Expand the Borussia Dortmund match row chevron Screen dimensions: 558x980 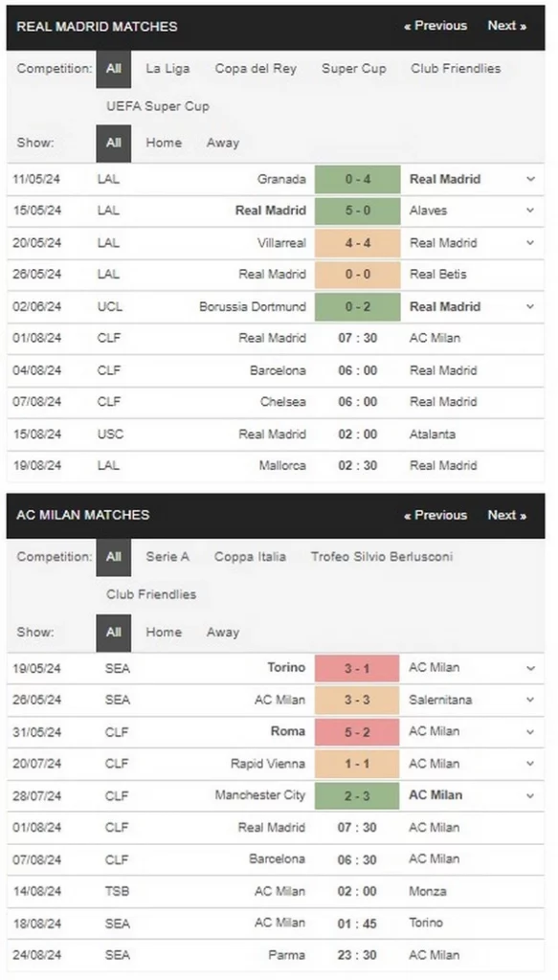coord(530,307)
